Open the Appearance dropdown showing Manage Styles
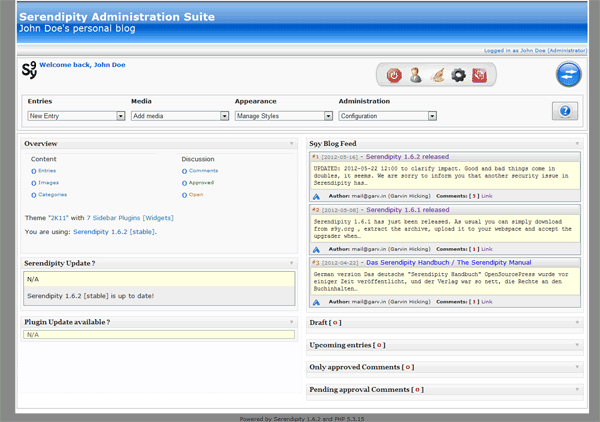Viewport: 600px width, 422px height. pos(283,116)
